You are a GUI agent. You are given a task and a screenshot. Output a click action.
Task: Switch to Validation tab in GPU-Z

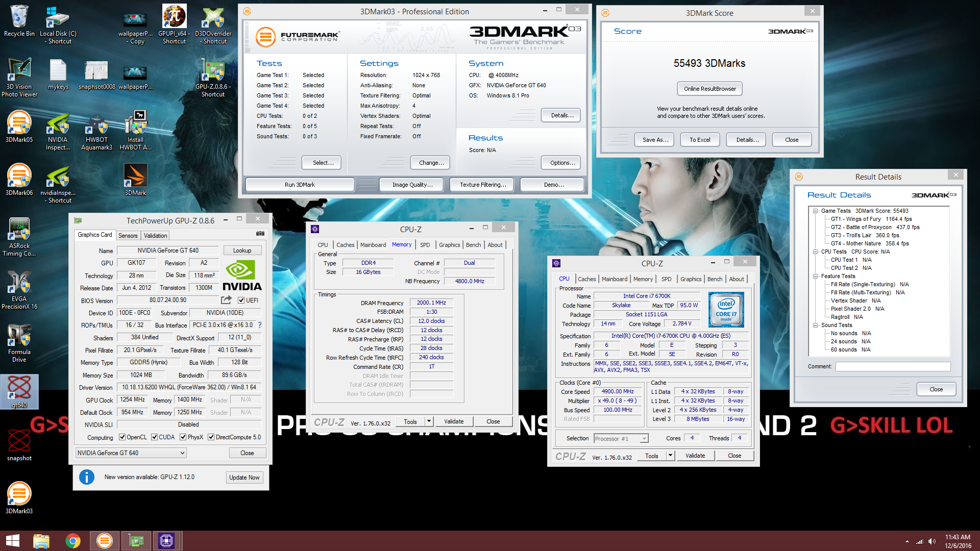click(155, 236)
